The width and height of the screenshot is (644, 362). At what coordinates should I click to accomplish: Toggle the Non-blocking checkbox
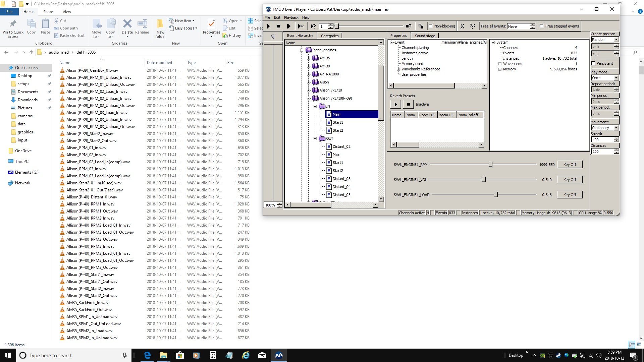431,26
